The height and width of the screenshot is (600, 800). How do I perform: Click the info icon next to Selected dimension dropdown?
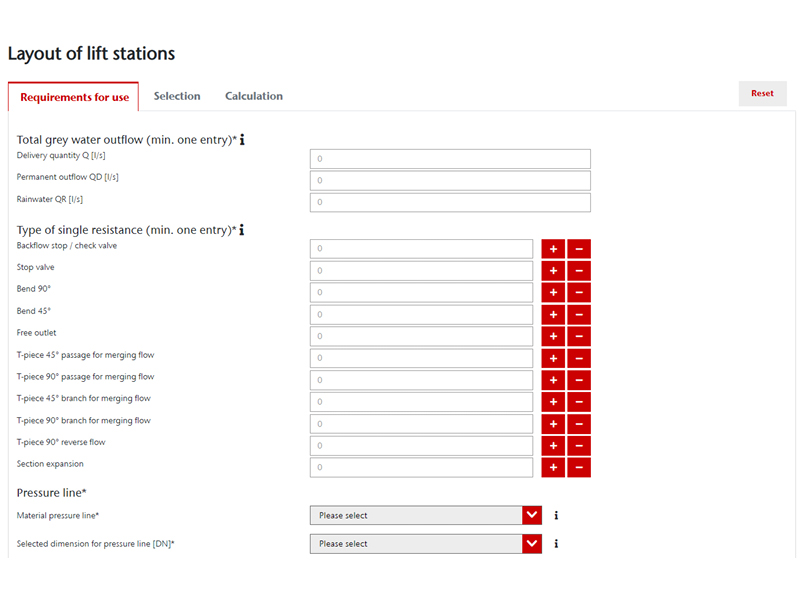tap(556, 544)
